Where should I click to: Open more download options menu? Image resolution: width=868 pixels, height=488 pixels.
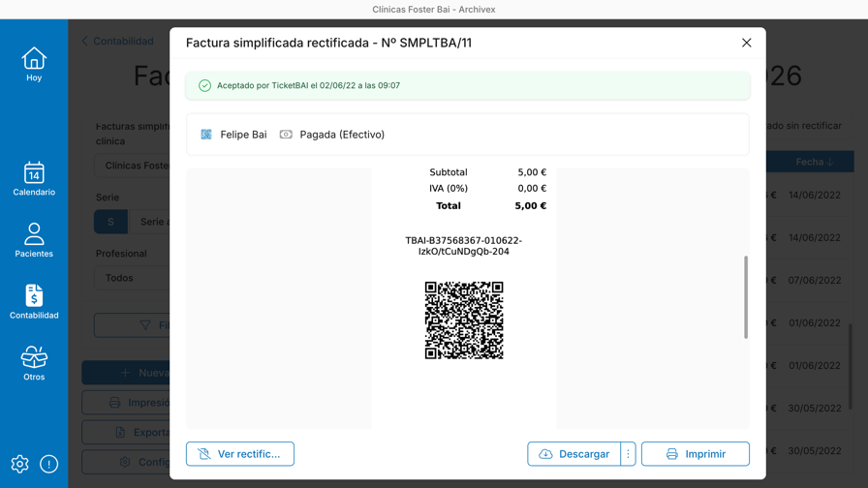click(x=628, y=454)
